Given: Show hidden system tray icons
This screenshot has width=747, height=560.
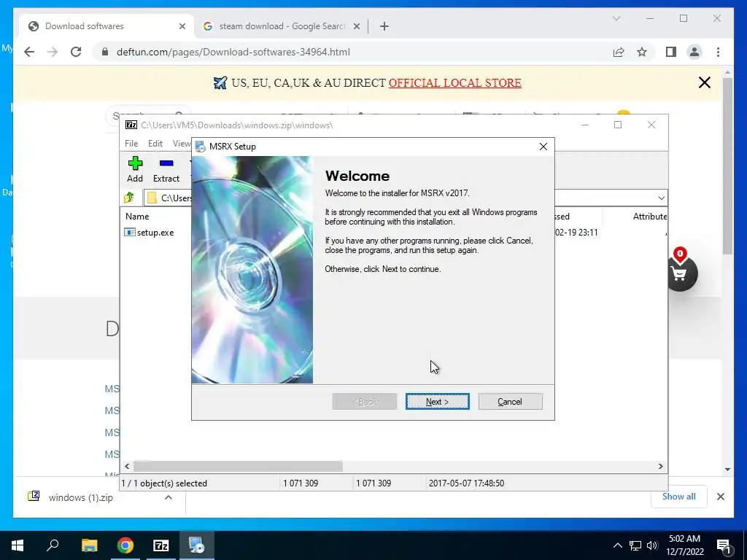Looking at the screenshot, I should point(617,545).
